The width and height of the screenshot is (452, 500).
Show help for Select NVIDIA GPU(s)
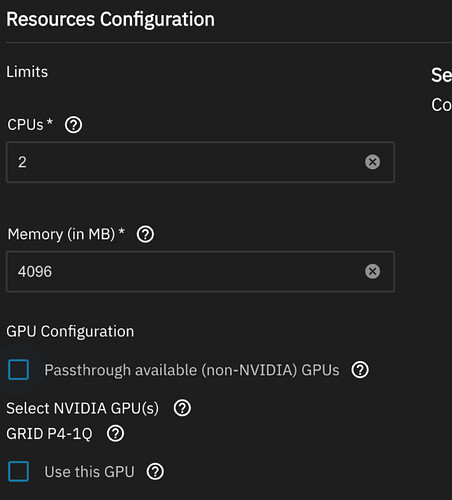point(182,408)
